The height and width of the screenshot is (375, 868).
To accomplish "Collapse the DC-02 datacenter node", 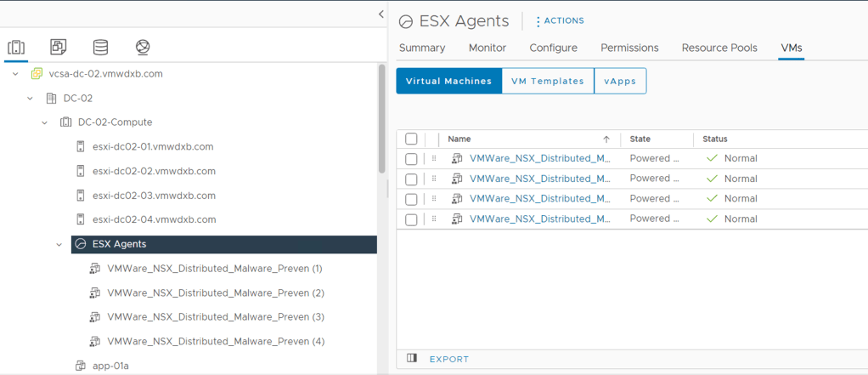I will pos(31,99).
